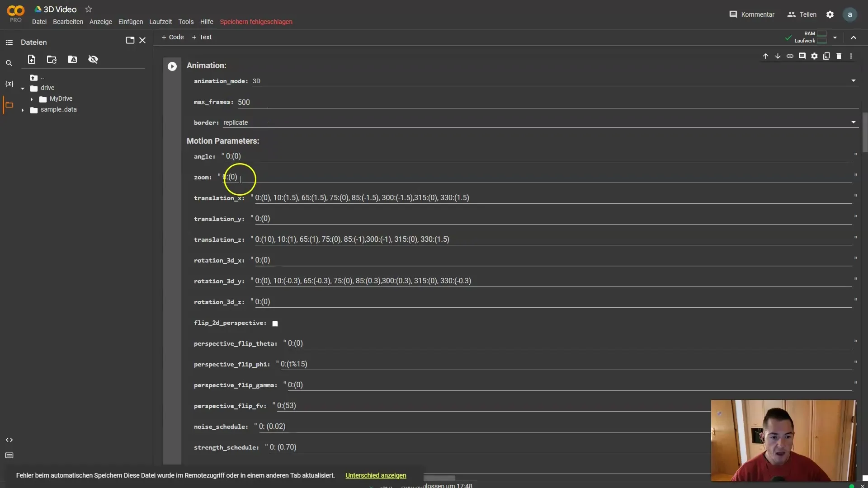Open the cell editor settings gear
Screen dimensions: 868x488
tap(814, 56)
